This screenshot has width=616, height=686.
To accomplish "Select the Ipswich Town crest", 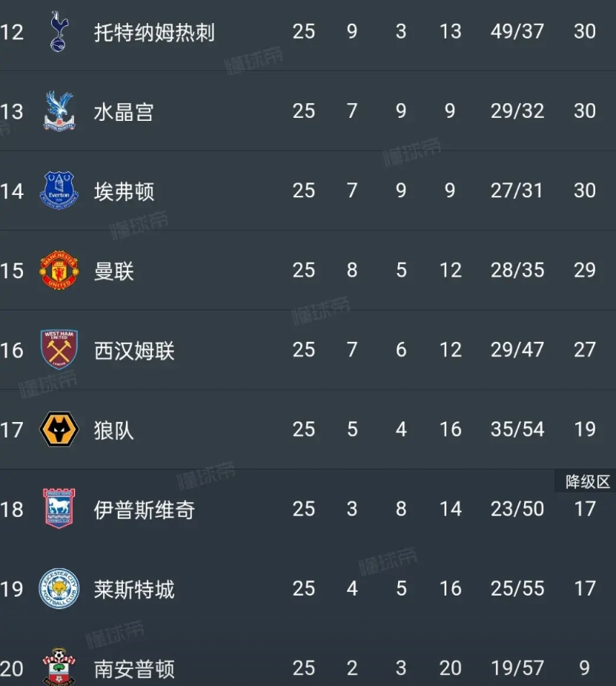I will click(59, 509).
